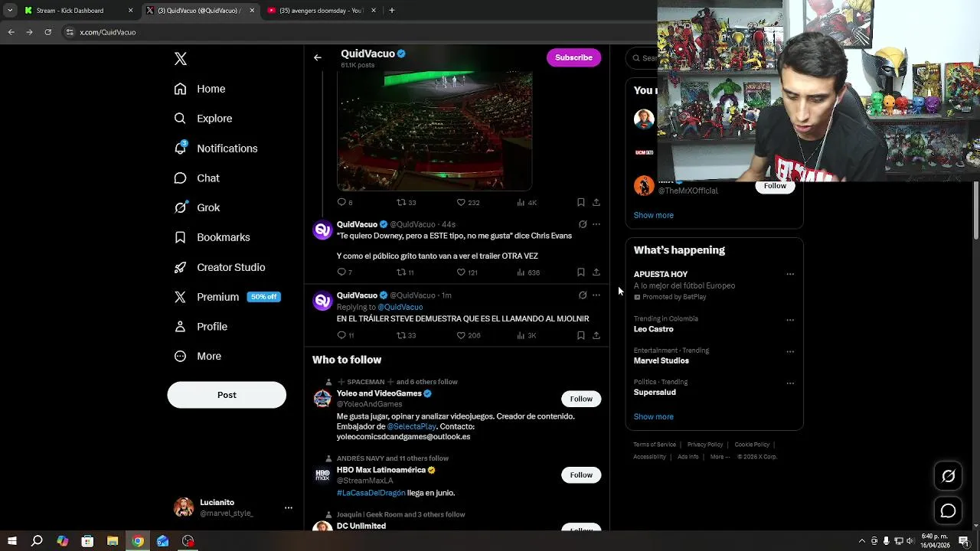Click the back arrow beside QuidVacuo

click(317, 57)
